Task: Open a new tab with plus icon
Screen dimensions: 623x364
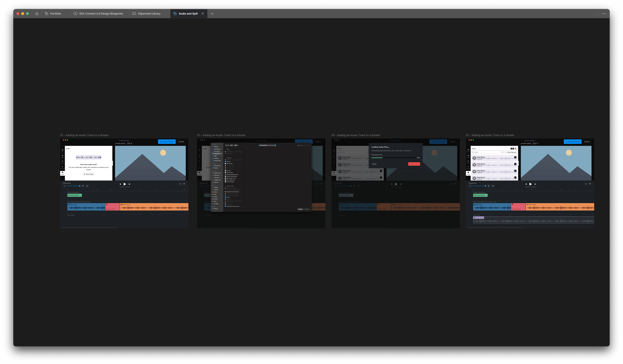Action: pyautogui.click(x=212, y=14)
